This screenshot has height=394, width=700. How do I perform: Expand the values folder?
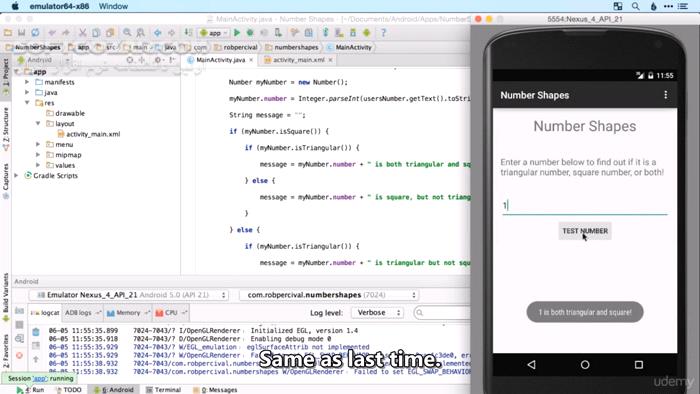point(38,165)
